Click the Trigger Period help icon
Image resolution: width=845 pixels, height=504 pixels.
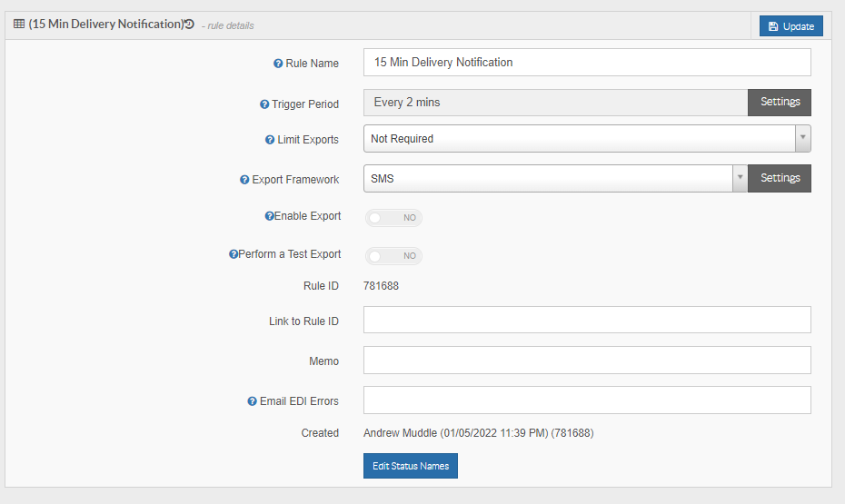[x=264, y=104]
